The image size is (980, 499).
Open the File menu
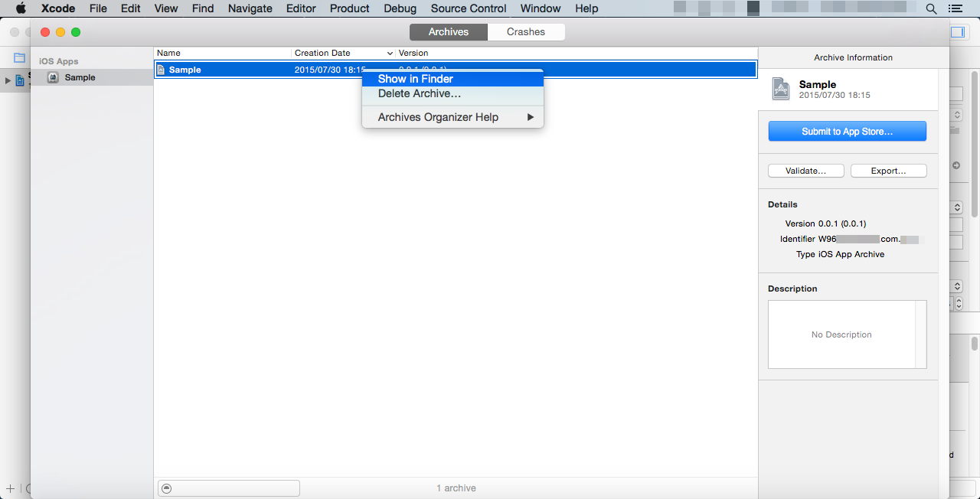[98, 8]
